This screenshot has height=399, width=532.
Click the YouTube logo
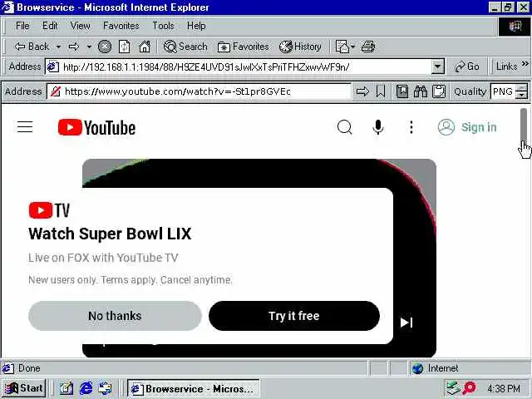coord(96,127)
